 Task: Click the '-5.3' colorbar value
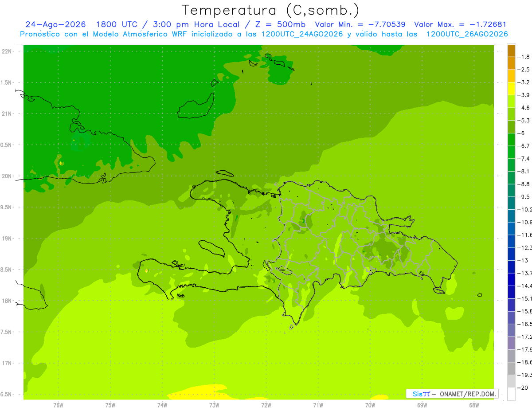(524, 121)
